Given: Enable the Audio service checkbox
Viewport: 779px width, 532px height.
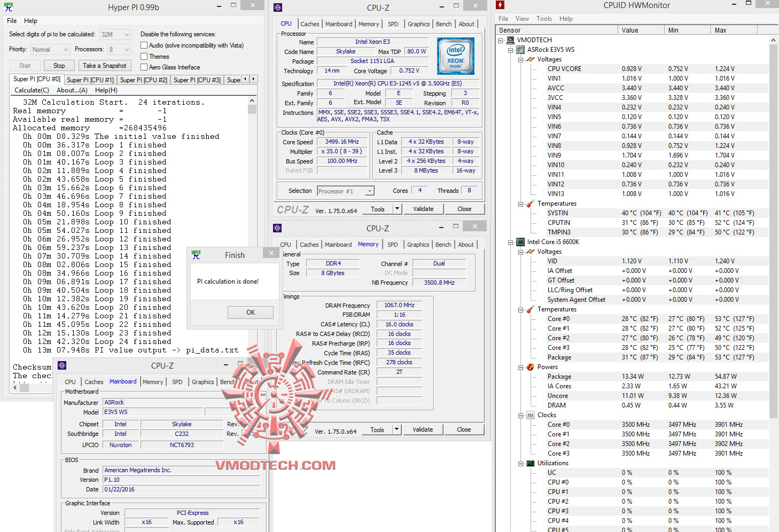Looking at the screenshot, I should (x=144, y=45).
